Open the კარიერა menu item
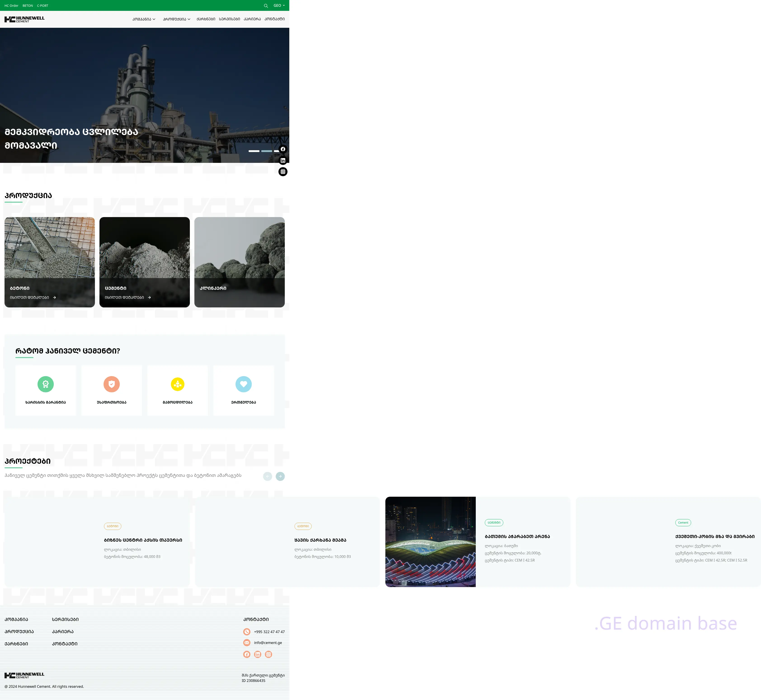Screen dimensions: 761x700 pos(252,19)
